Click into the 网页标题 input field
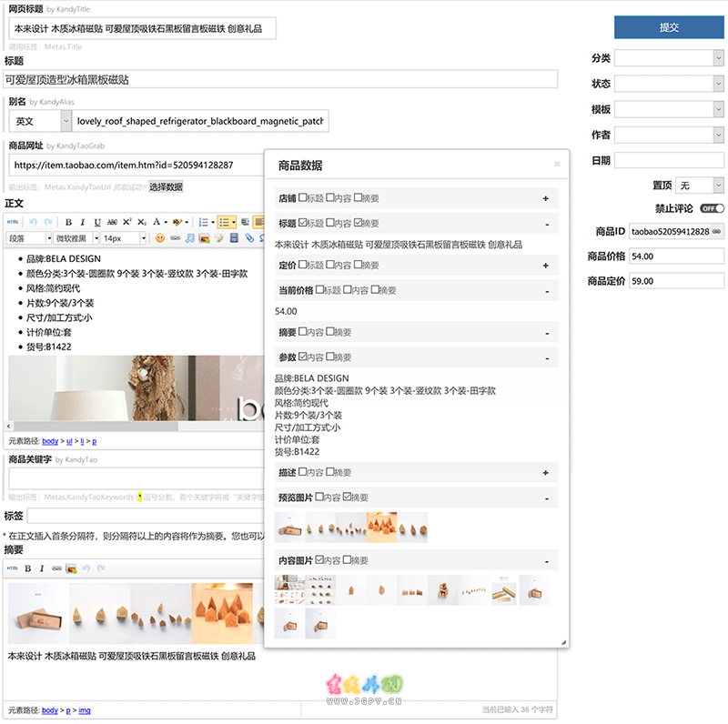The image size is (728, 724). (x=143, y=28)
